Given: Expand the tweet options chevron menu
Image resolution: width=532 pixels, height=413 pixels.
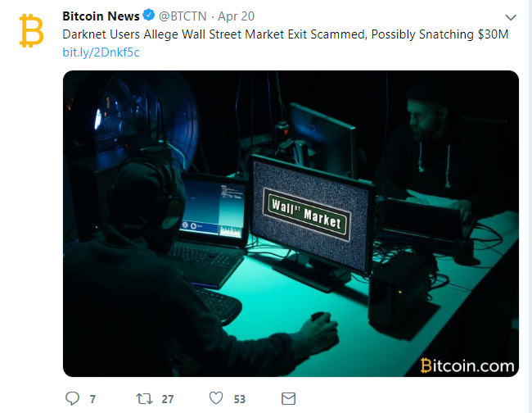Looking at the screenshot, I should pos(511,17).
